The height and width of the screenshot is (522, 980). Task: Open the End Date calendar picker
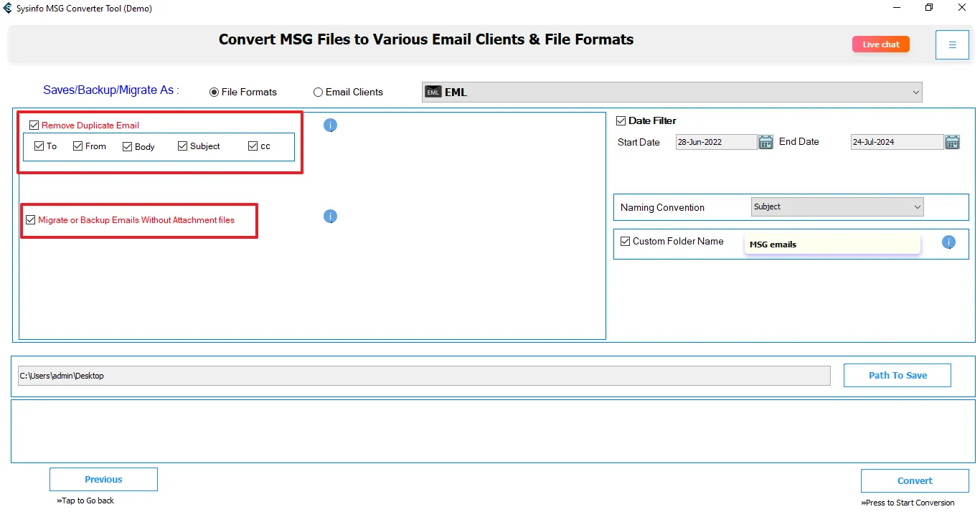pos(952,142)
